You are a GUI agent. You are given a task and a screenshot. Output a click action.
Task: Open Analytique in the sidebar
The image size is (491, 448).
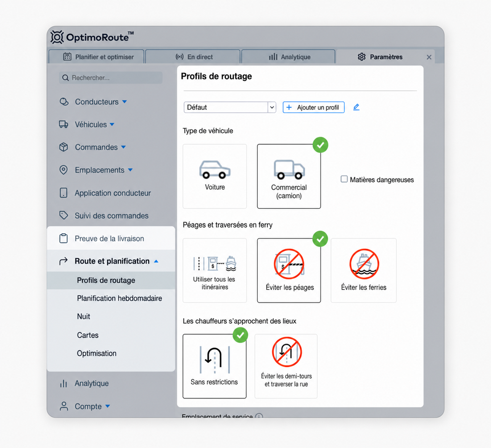[92, 383]
